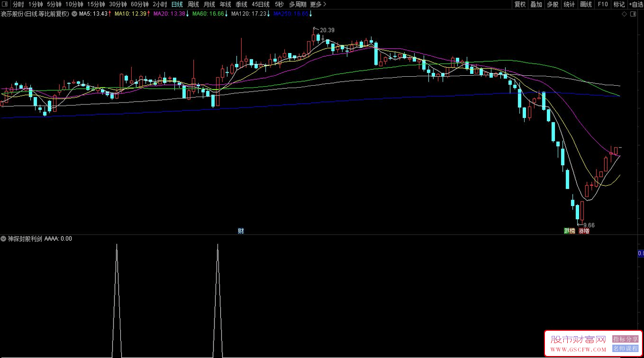
Task: Click the MA60: 16.66 indicator value
Action: (208, 14)
